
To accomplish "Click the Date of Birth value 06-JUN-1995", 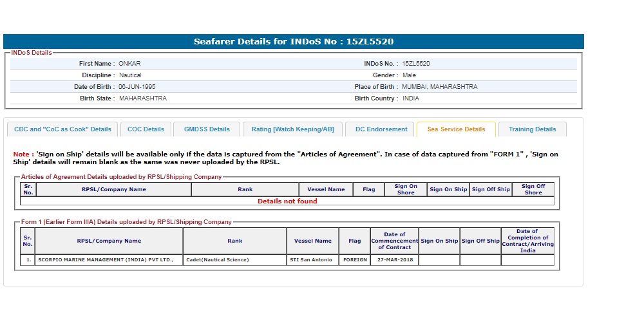I will coord(137,87).
